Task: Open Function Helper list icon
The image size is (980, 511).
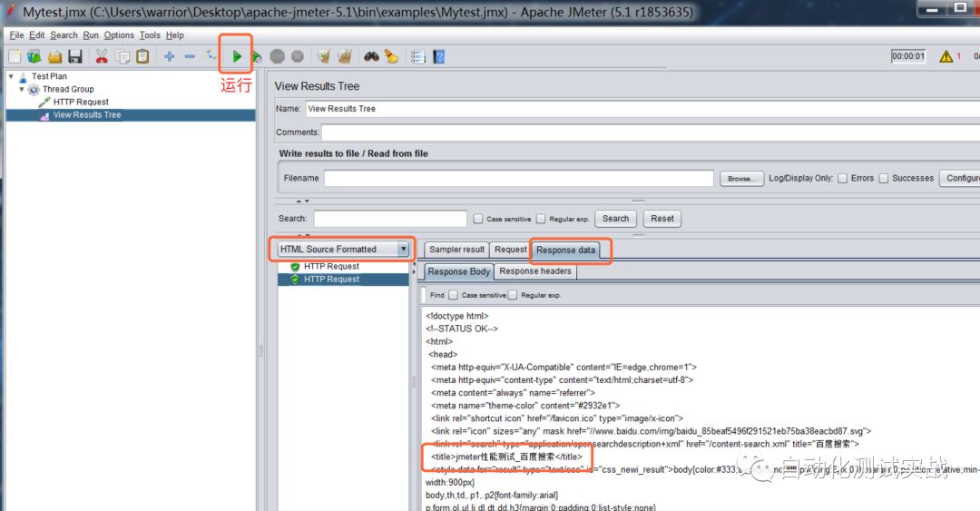Action: (418, 57)
